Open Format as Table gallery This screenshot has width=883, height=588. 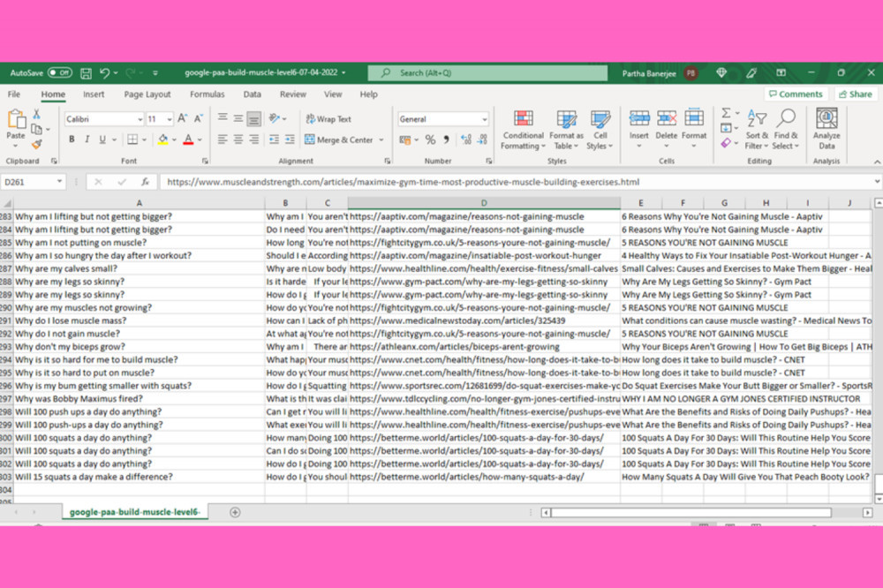click(x=566, y=130)
